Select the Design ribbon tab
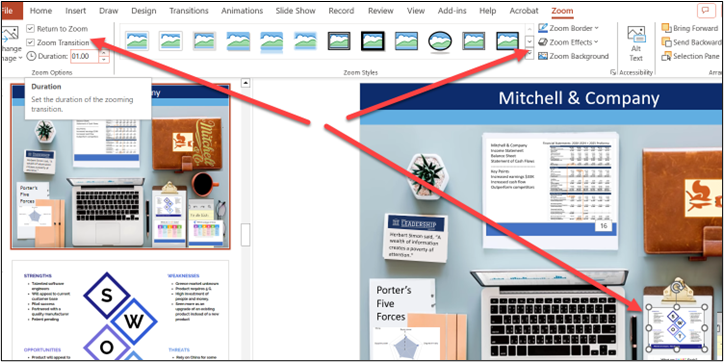This screenshot has height=362, width=724. [x=144, y=11]
